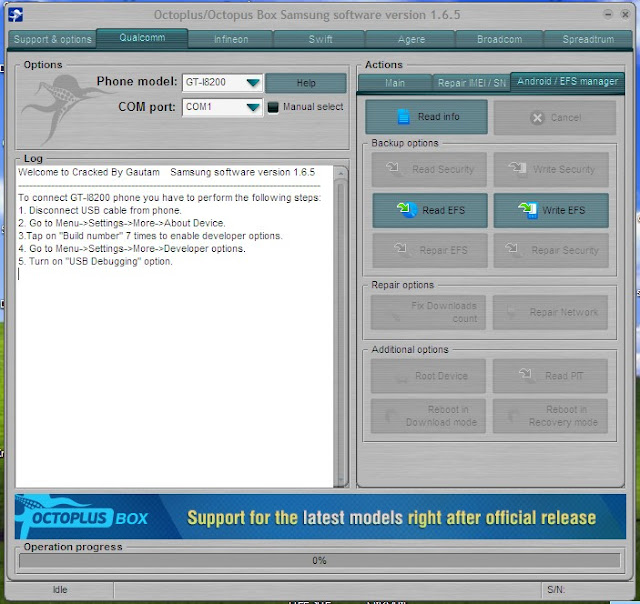
Task: Click the Read info document icon
Action: coord(403,117)
